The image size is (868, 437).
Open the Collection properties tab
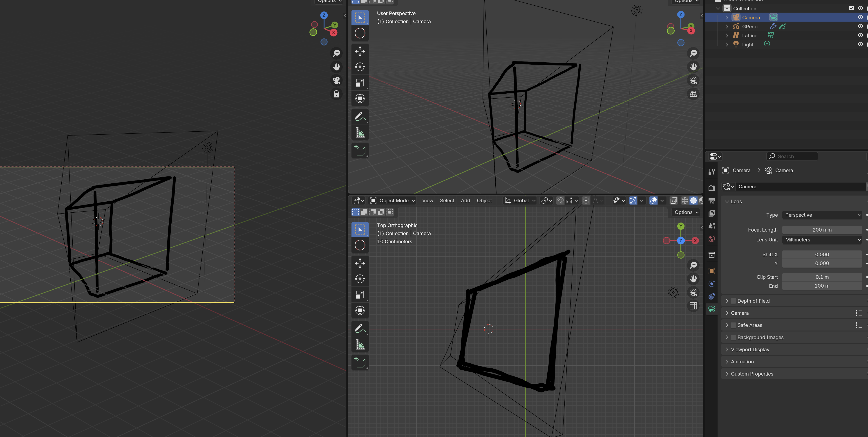[712, 255]
